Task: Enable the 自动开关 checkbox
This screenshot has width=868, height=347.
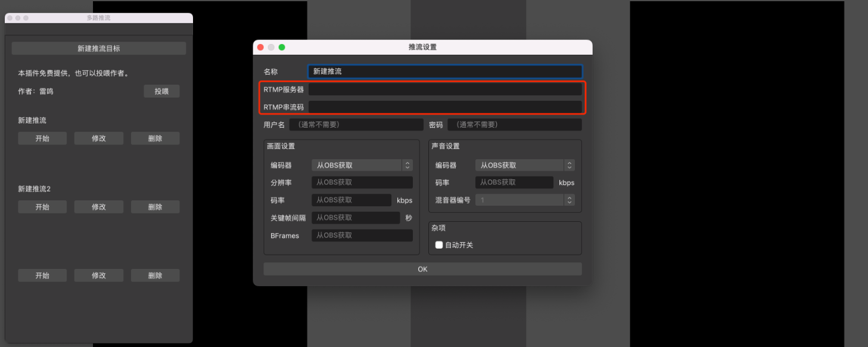Action: 439,245
